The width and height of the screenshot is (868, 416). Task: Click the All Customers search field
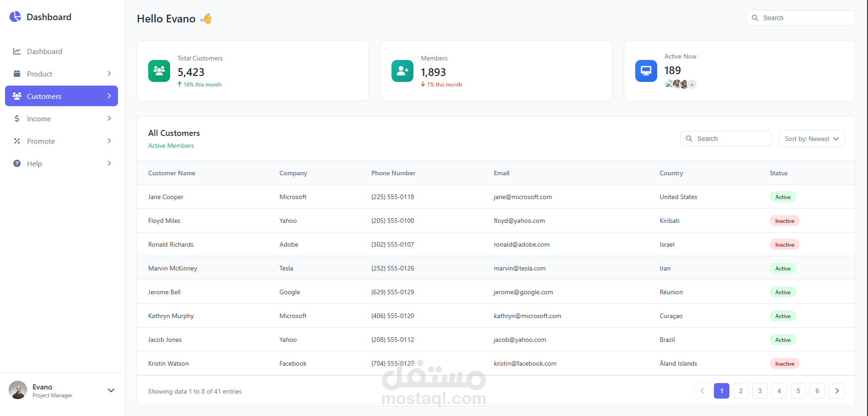726,138
